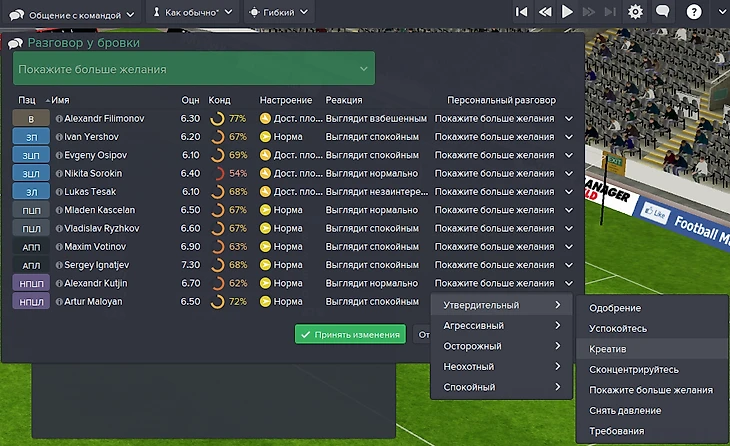
Task: Click info icon beside Ivan Yershov
Action: pos(59,137)
